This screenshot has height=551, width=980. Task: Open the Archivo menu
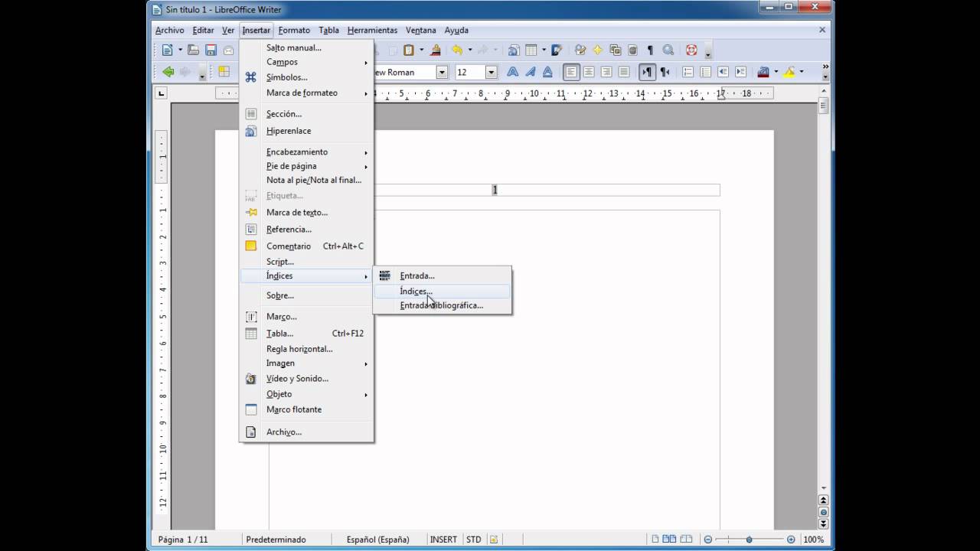coord(169,31)
